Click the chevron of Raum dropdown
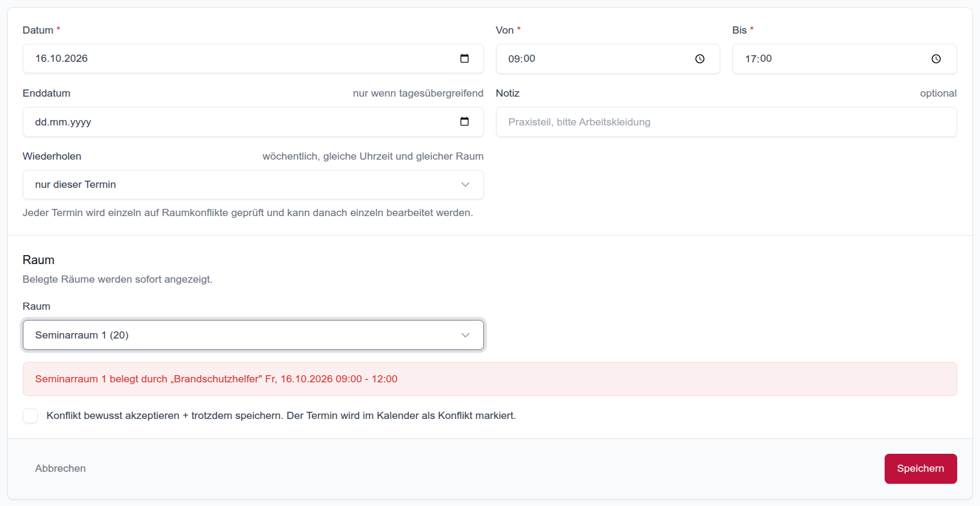The height and width of the screenshot is (506, 980). [x=465, y=335]
